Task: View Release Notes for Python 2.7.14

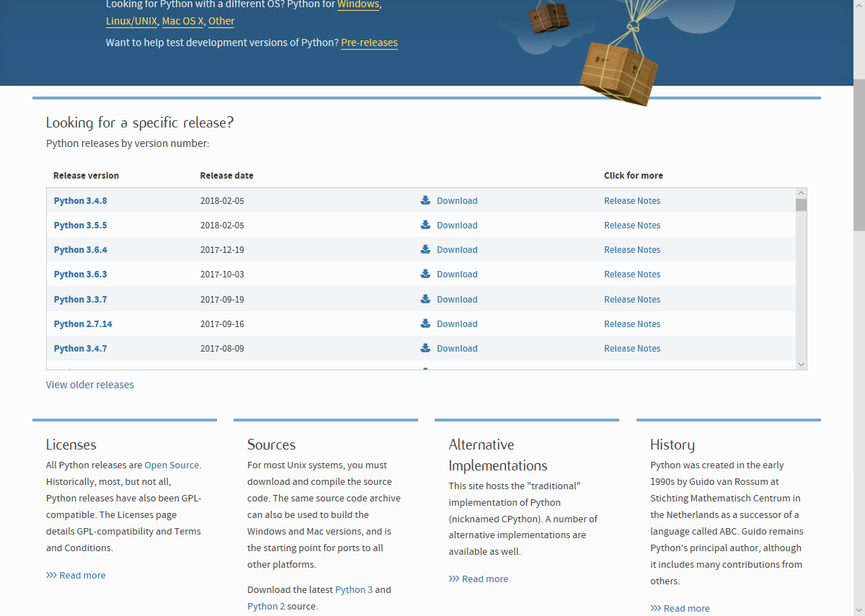Action: (x=632, y=324)
